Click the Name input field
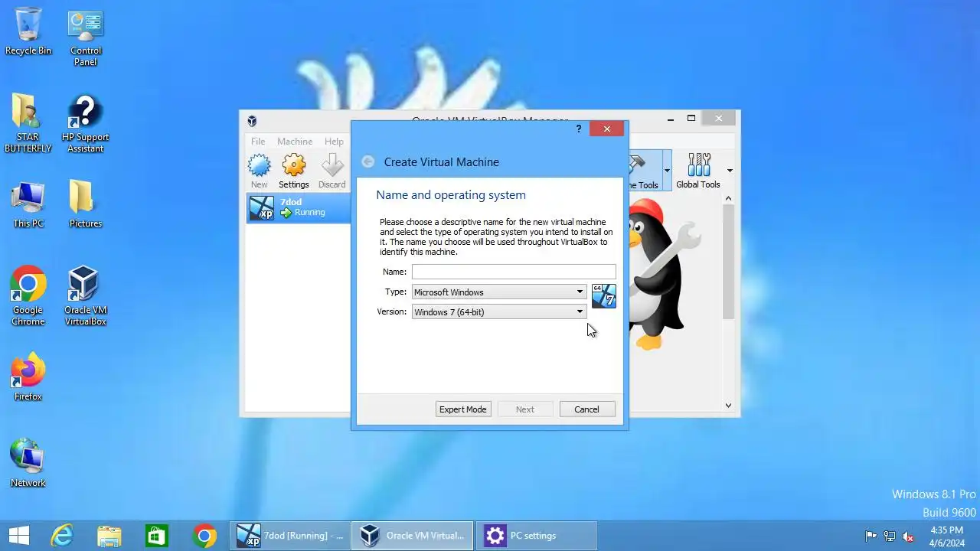This screenshot has height=551, width=980. 514,272
